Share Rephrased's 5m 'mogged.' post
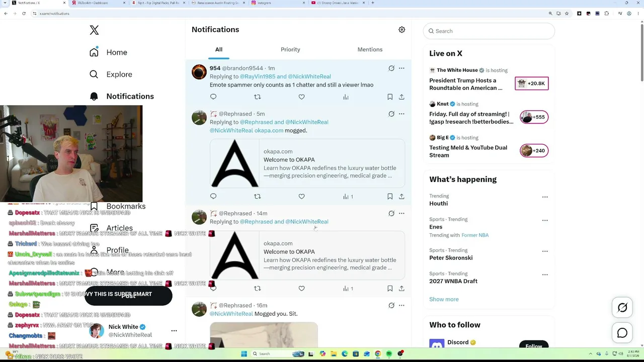The image size is (644, 362). [x=401, y=196]
